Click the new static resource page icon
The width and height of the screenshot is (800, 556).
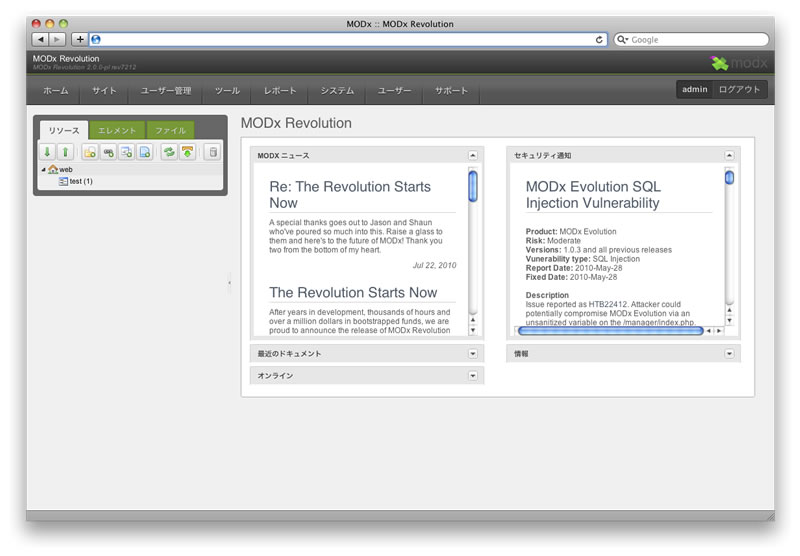coord(144,152)
